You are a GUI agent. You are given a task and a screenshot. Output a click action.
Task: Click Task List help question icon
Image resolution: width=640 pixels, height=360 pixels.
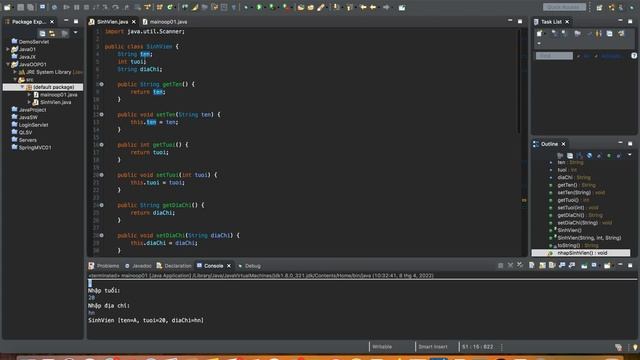(634, 56)
